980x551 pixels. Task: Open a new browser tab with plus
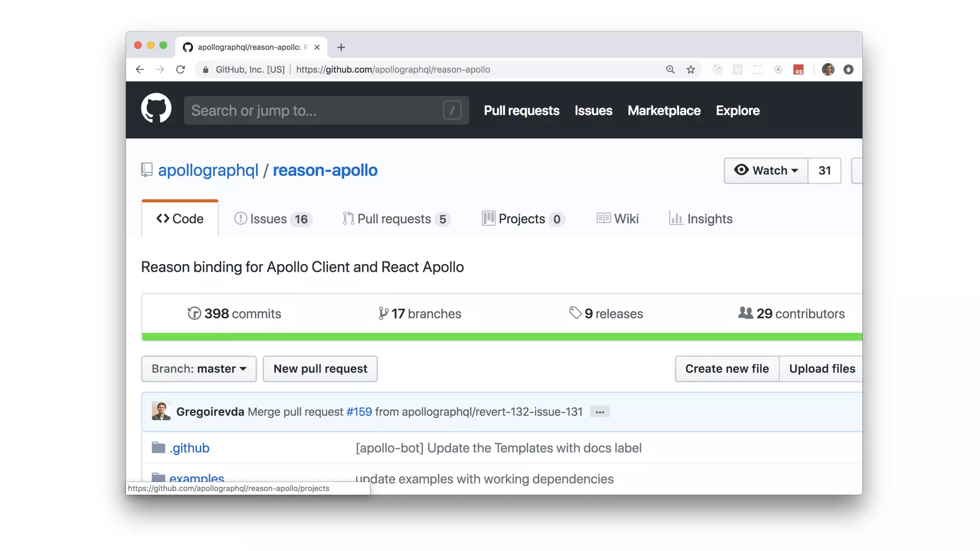(x=341, y=47)
